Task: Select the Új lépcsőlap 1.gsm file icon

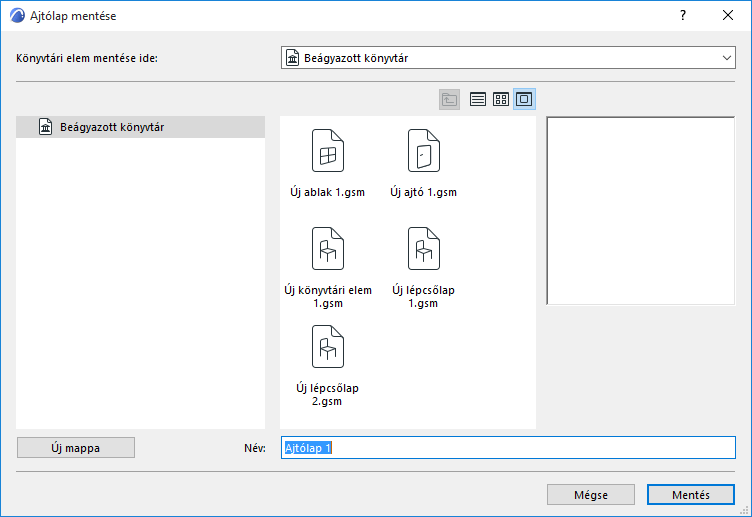Action: (424, 248)
